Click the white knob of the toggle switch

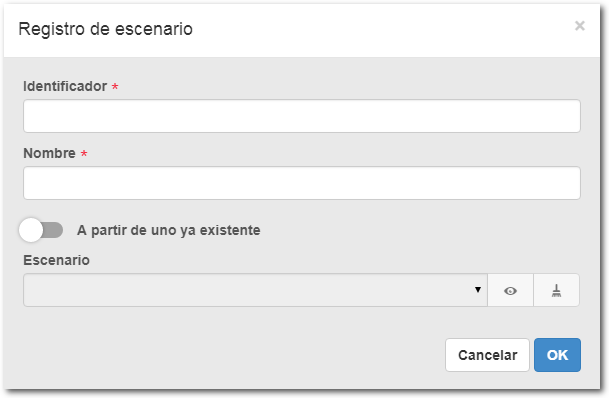click(31, 230)
